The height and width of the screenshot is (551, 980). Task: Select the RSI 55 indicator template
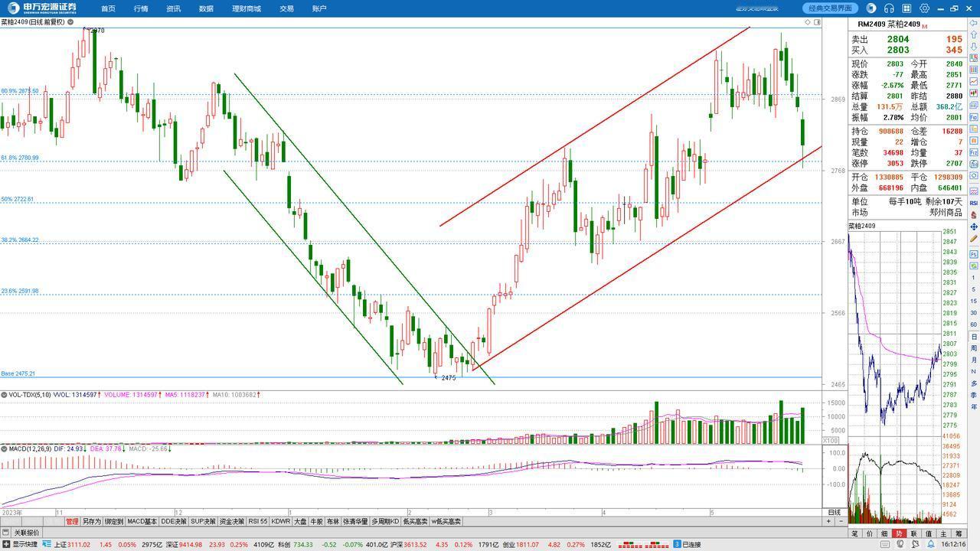click(x=257, y=521)
